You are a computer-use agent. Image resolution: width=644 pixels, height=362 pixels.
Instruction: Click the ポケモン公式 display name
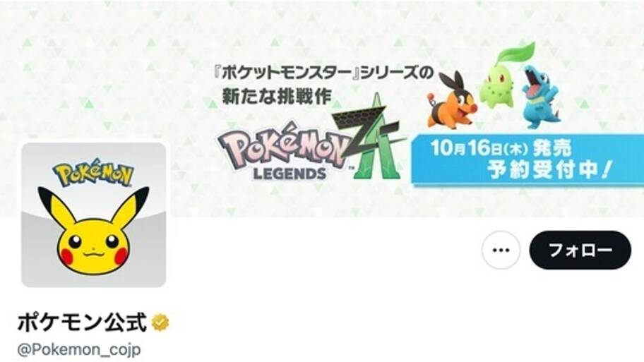click(x=82, y=322)
